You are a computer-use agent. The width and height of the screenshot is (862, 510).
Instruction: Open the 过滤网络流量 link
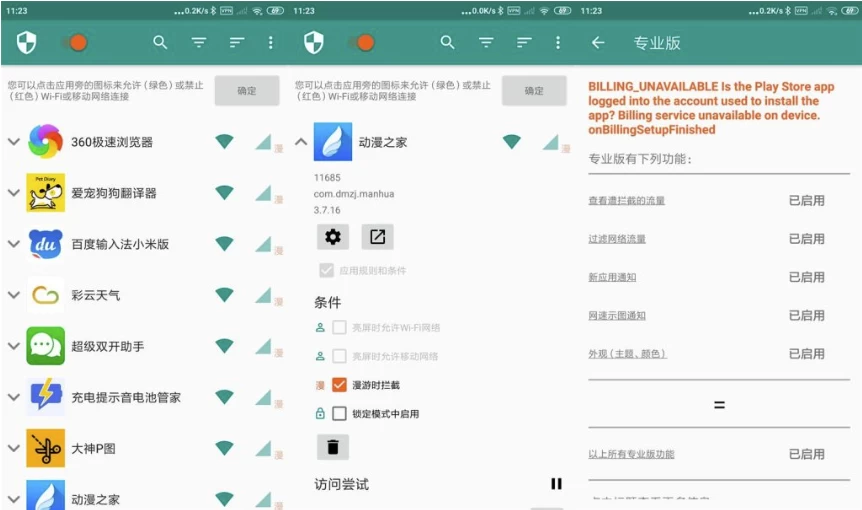click(617, 239)
